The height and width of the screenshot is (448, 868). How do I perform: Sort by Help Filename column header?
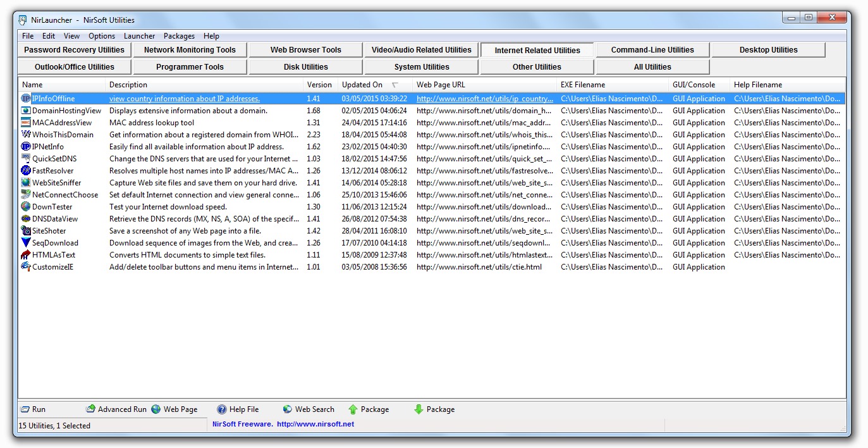[787, 85]
